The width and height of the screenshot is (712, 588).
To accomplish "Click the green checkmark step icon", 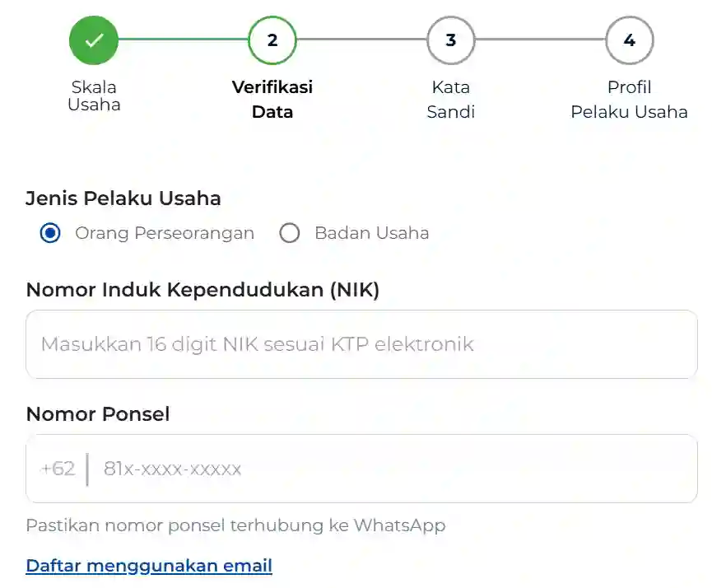I will [x=94, y=40].
